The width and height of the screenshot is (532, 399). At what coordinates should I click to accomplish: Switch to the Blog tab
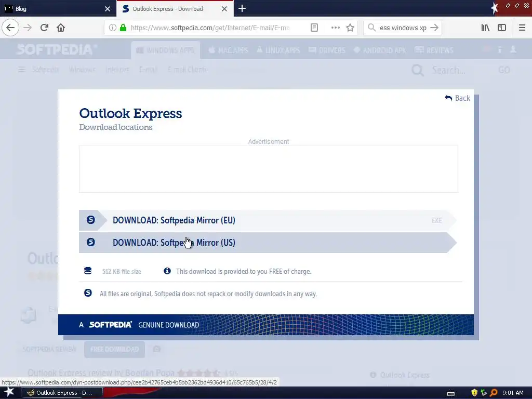click(x=58, y=9)
